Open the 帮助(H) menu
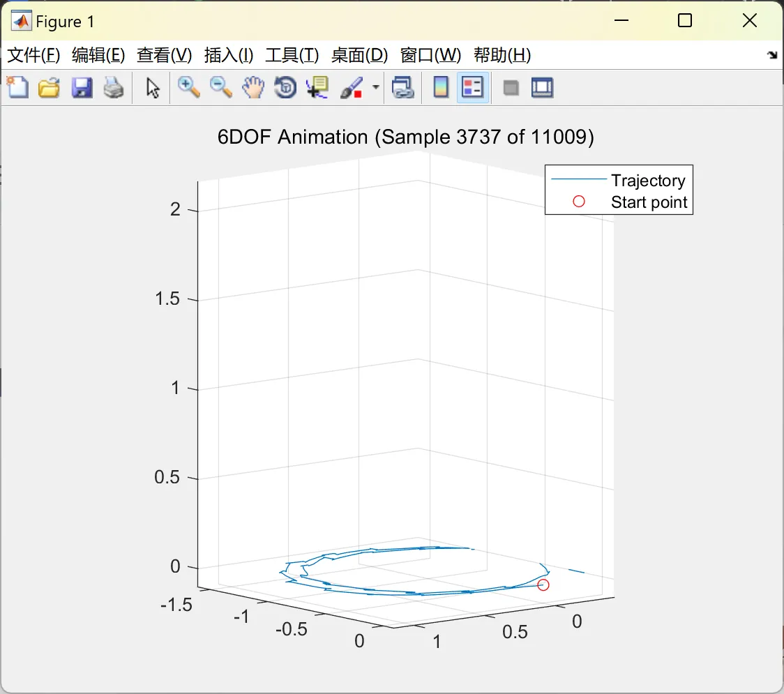This screenshot has width=784, height=694. click(x=502, y=55)
